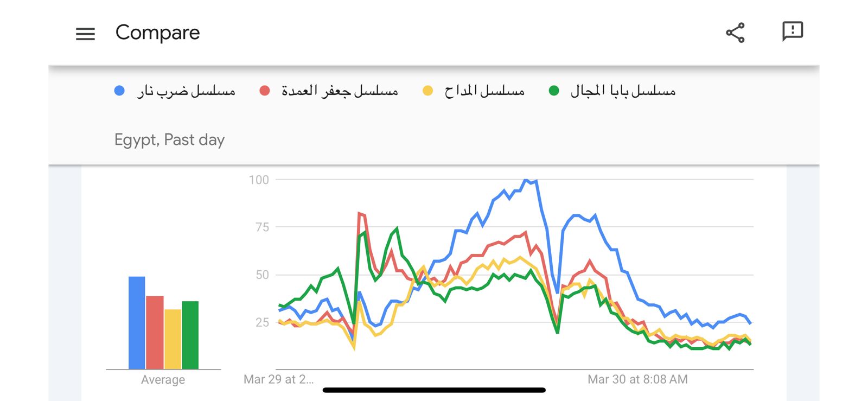Click the Compare page title
The height and width of the screenshot is (401, 868).
click(157, 33)
